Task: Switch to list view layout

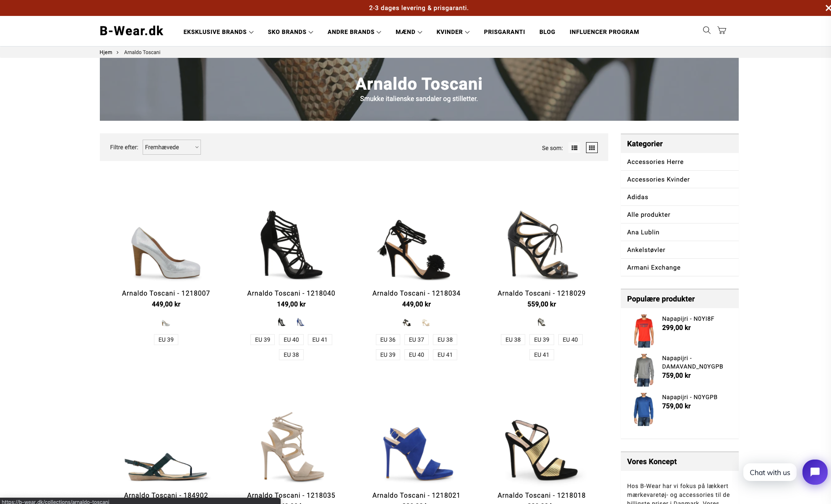Action: pos(574,148)
